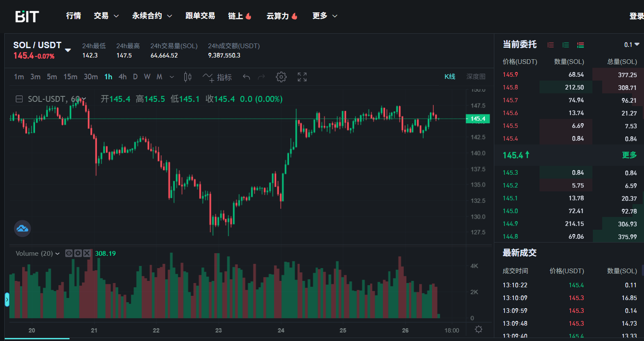644x341 pixels.
Task: Click the blue cloud chart logo icon
Action: (22, 228)
